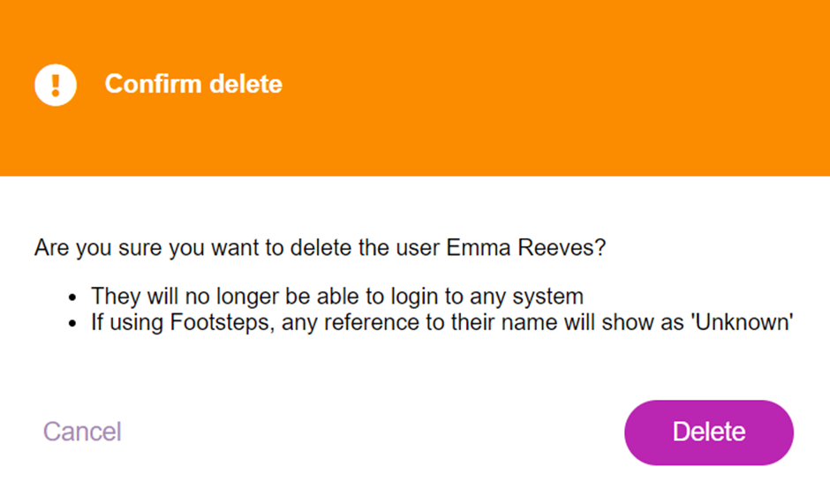Click the first bullet point dot
This screenshot has height=504, width=830.
[73, 297]
